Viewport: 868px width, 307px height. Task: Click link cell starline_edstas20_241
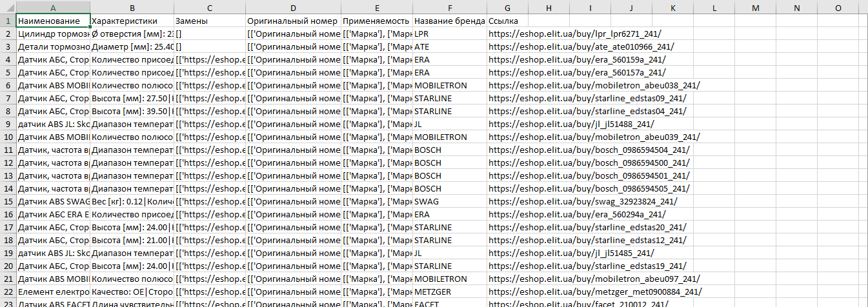pyautogui.click(x=587, y=227)
